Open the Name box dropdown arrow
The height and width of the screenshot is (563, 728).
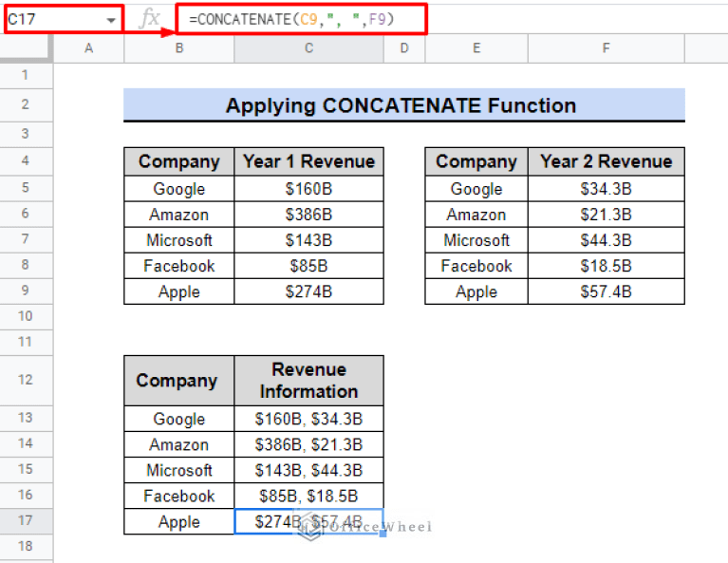[x=110, y=20]
